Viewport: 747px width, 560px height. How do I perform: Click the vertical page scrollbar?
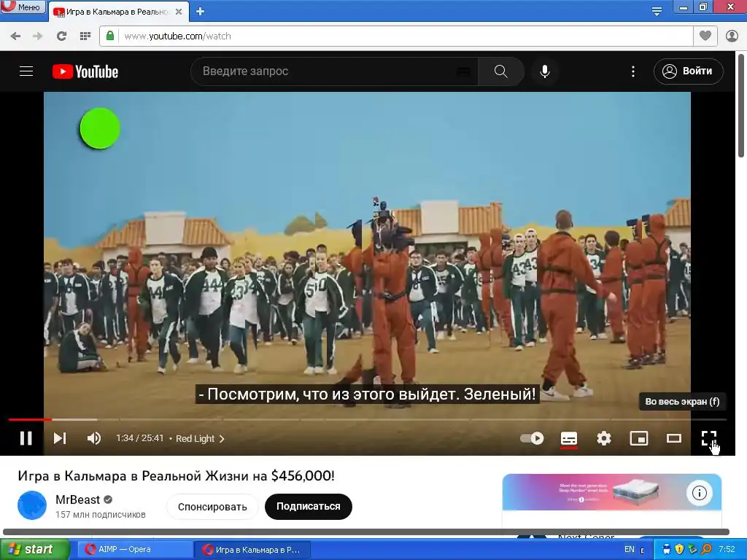pyautogui.click(x=741, y=105)
